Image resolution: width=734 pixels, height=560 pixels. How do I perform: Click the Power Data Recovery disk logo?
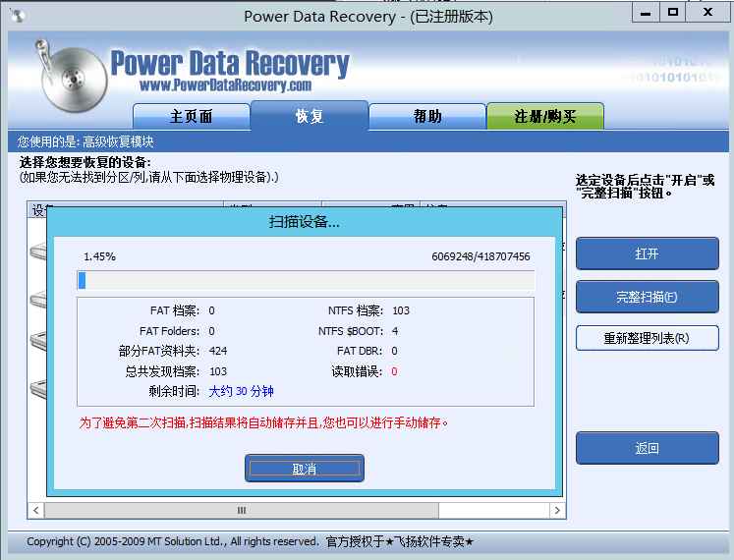pos(71,78)
